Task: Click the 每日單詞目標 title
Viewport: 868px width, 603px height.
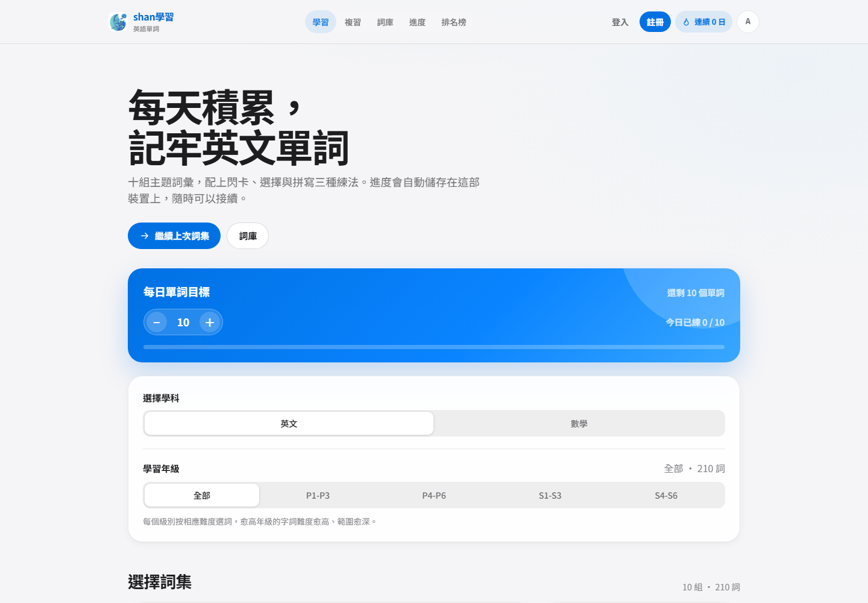Action: coord(177,292)
